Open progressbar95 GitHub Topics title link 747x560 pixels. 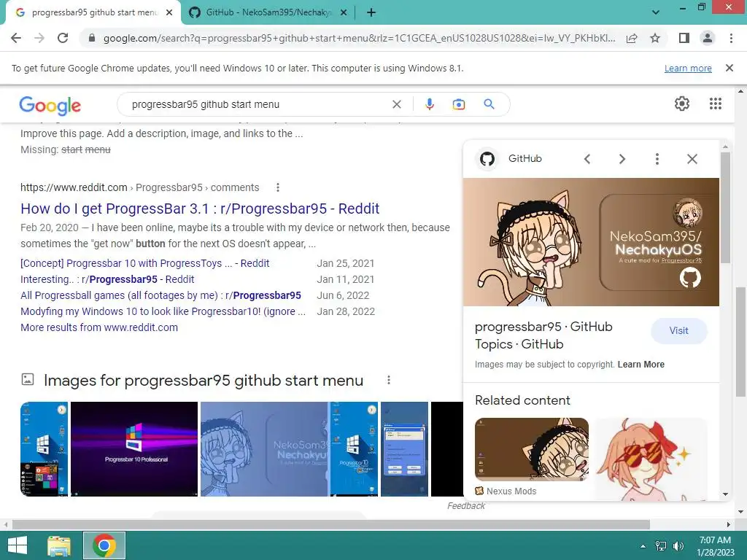543,335
